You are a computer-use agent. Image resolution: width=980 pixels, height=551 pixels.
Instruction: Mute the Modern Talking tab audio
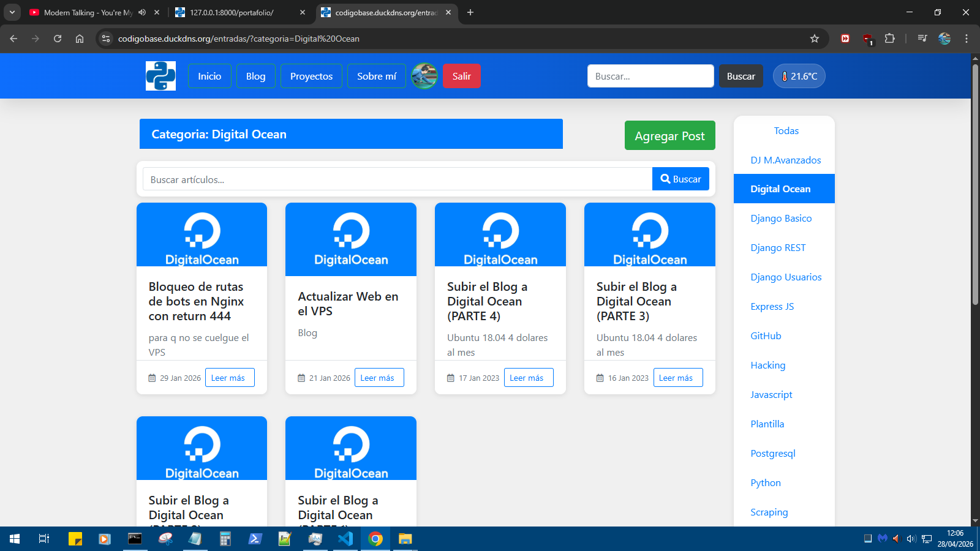coord(142,12)
